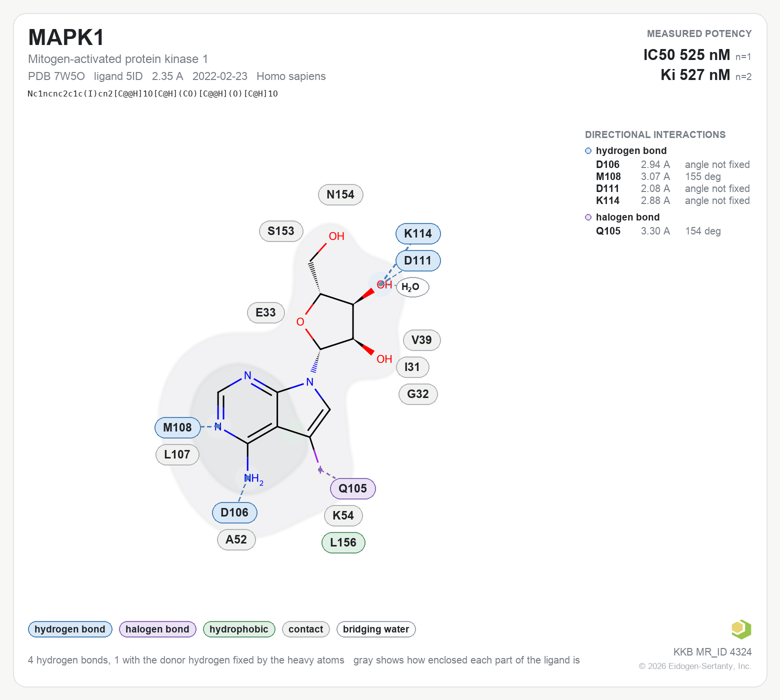Click the D111 2.08 A interaction row
The width and height of the screenshot is (780, 700).
click(x=673, y=188)
